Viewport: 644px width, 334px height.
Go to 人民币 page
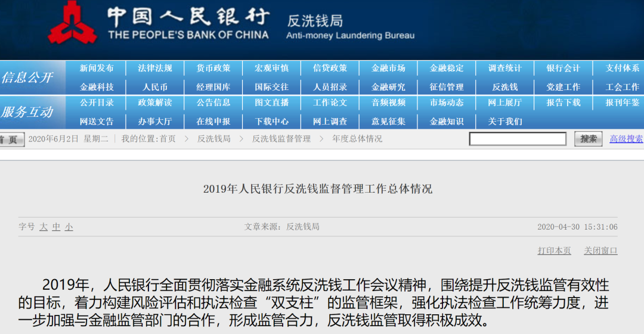pos(155,87)
